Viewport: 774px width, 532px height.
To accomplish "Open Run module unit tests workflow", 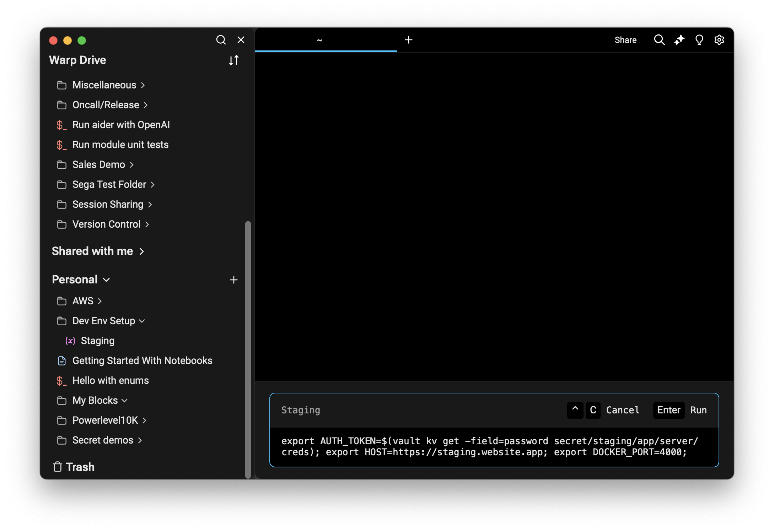I will (120, 145).
